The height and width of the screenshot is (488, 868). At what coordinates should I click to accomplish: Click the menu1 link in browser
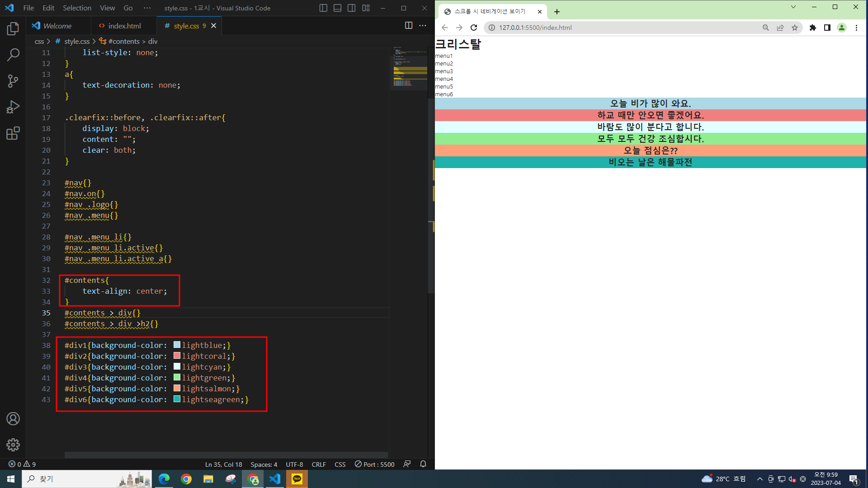click(443, 56)
